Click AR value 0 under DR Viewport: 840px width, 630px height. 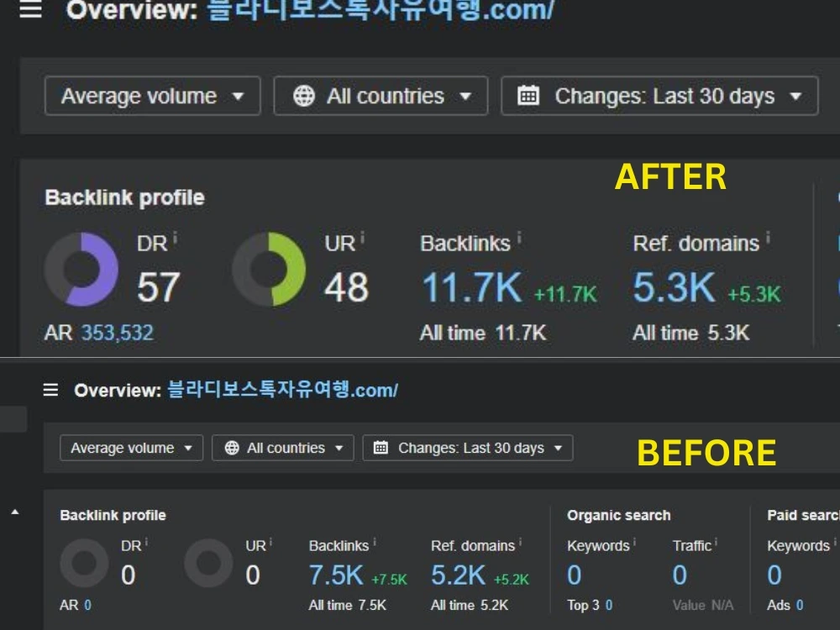point(88,606)
